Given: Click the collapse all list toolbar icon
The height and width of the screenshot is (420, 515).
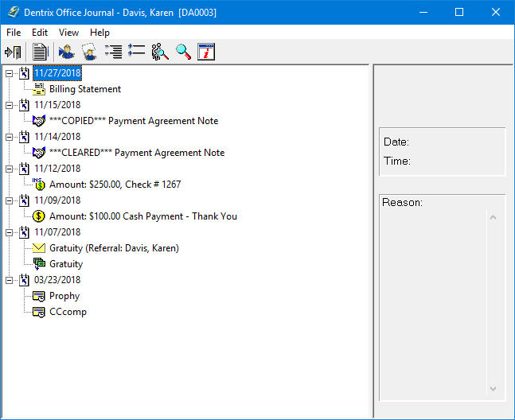Looking at the screenshot, I should [136, 52].
